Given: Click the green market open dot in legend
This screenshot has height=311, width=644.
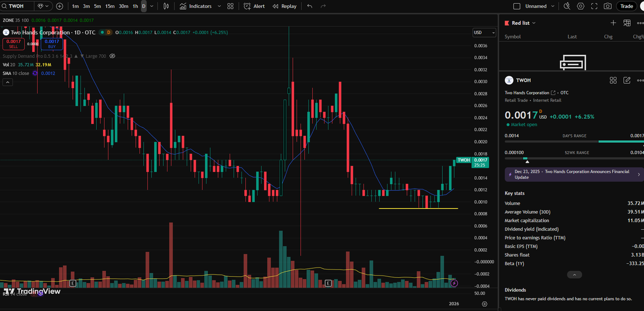Looking at the screenshot, I should click(x=101, y=32).
